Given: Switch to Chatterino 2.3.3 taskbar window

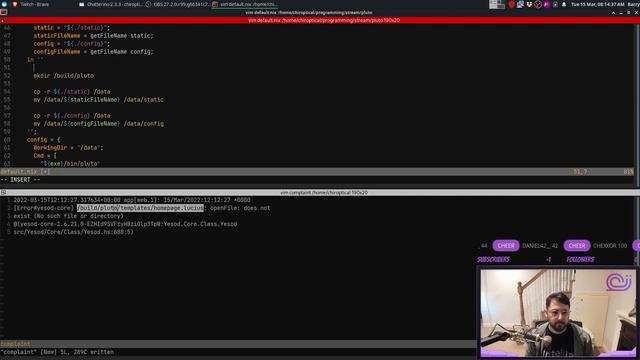Looking at the screenshot, I should coord(110,4).
